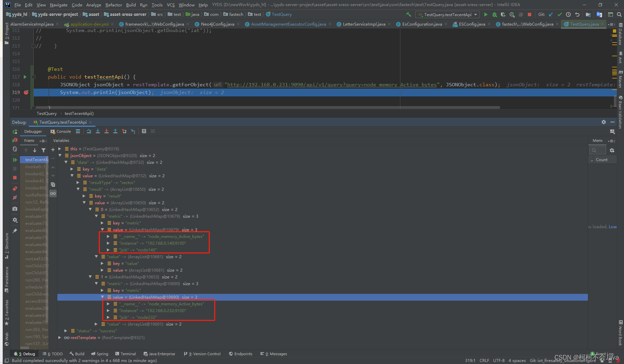Click the frames filter funnel icon
624x364 pixels.
44,150
